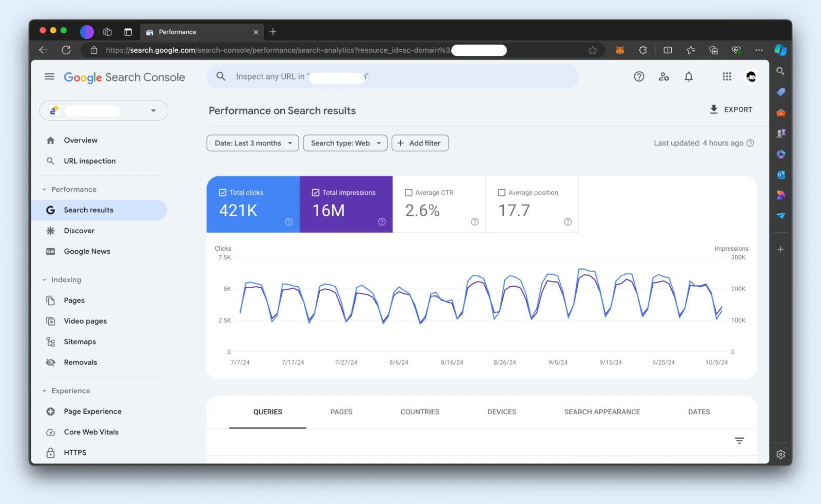Add a new app to Edge sidebar
Image resolution: width=821 pixels, height=504 pixels.
pyautogui.click(x=780, y=249)
